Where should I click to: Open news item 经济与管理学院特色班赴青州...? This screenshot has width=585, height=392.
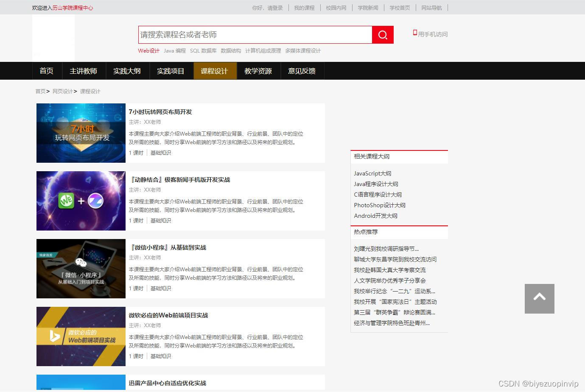[x=392, y=323]
